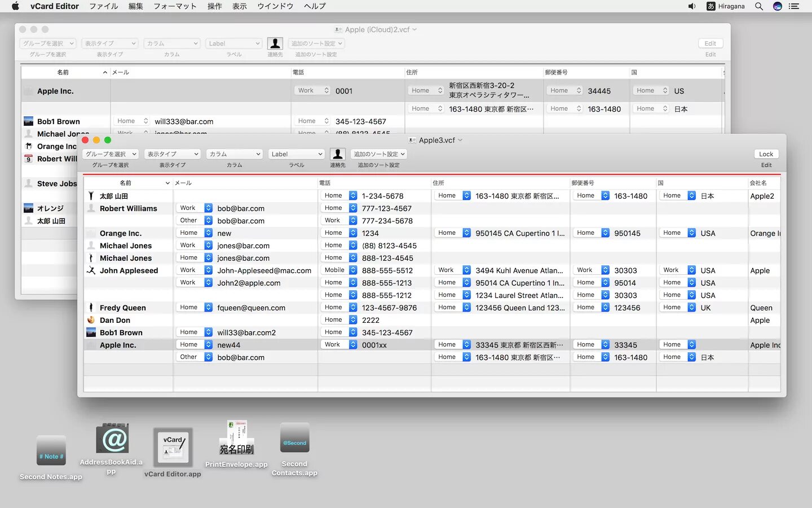Select the John-Appleseed@mac.com email cell
The width and height of the screenshot is (812, 508).
(264, 270)
